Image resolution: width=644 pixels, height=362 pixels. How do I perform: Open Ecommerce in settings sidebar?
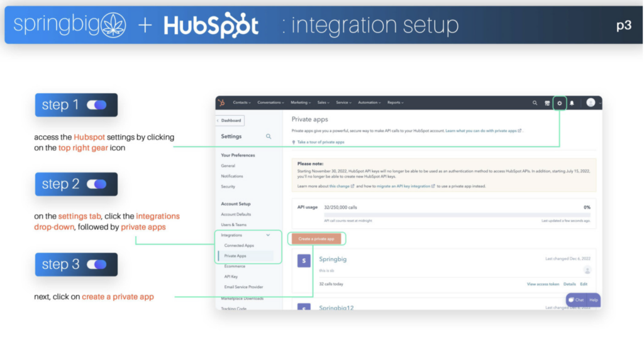(x=235, y=266)
